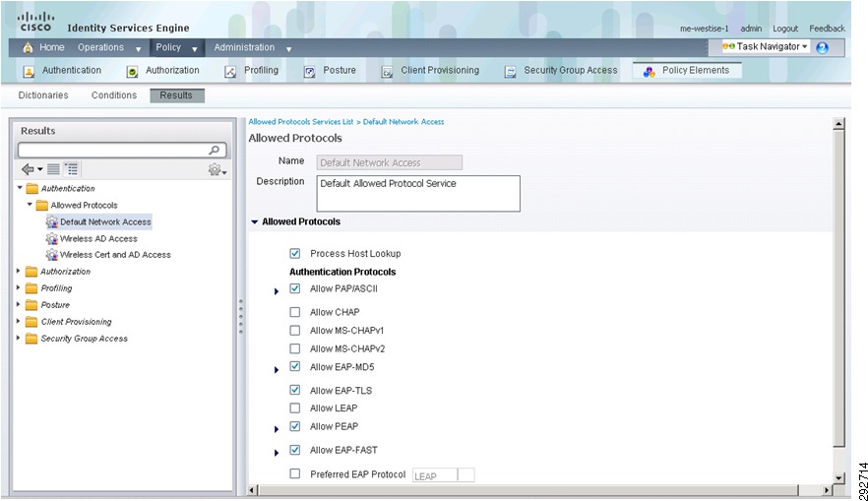Click the Logout link

(x=785, y=29)
